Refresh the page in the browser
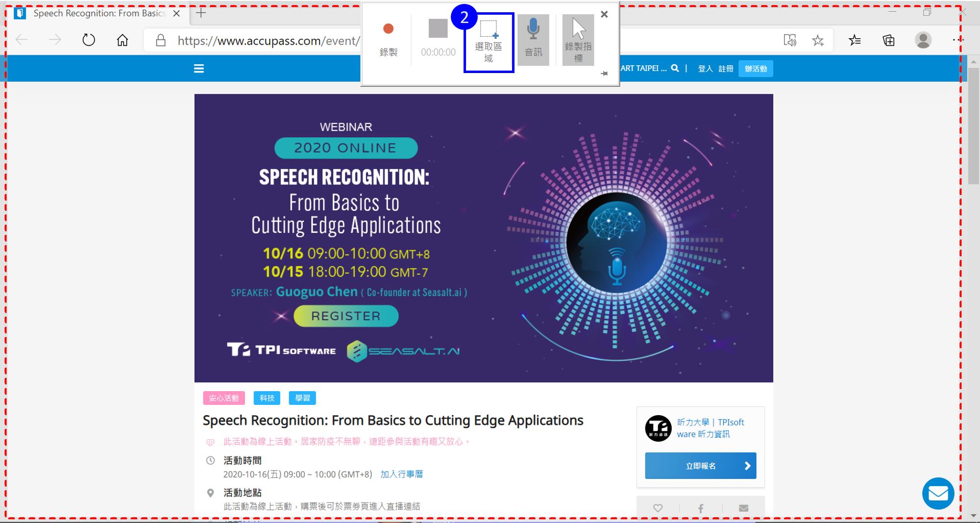 click(89, 40)
